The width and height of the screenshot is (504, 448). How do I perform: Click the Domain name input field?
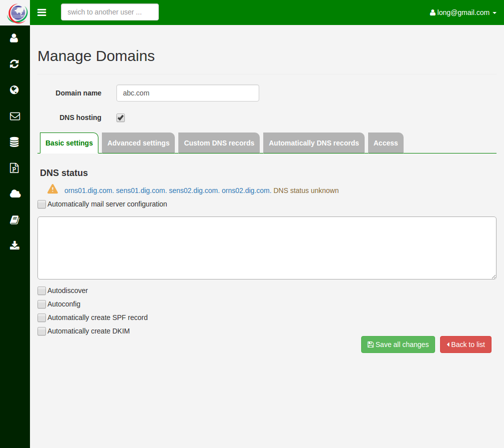click(187, 93)
